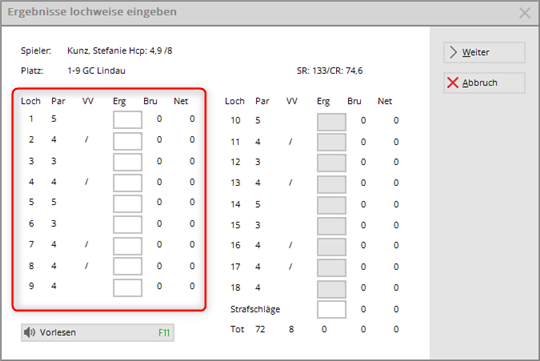540x361 pixels.
Task: Click the Abbruch button
Action: pyautogui.click(x=484, y=83)
